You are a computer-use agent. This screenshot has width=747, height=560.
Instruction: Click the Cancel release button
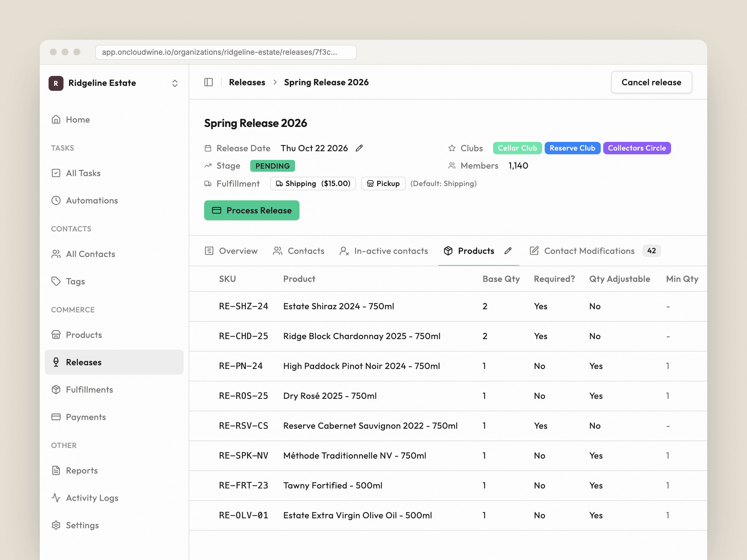point(651,82)
